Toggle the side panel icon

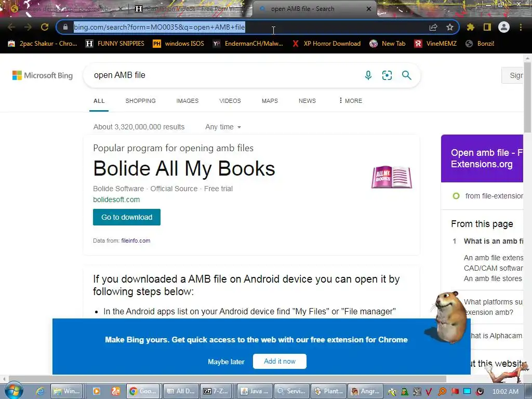(x=487, y=27)
